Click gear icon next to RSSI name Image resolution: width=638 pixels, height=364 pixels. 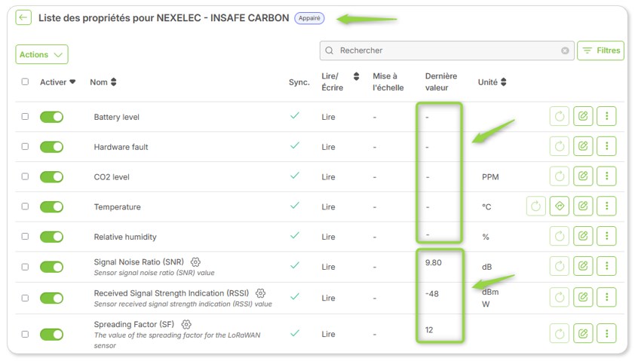[261, 293]
